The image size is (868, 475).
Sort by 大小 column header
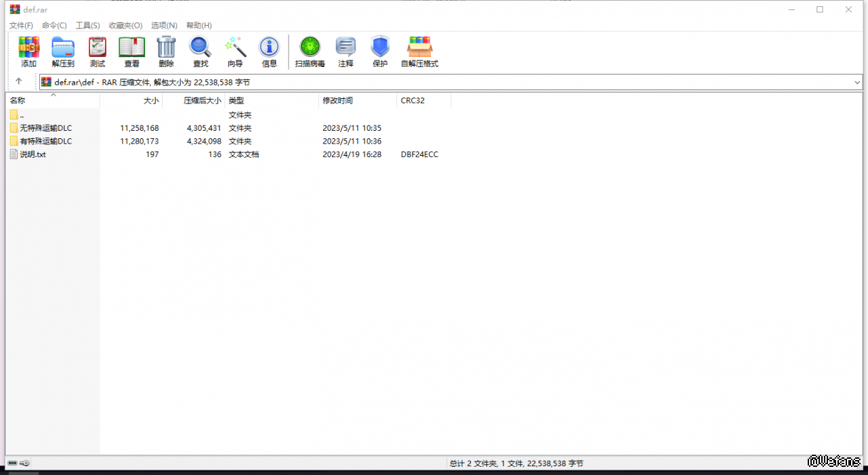pyautogui.click(x=131, y=100)
